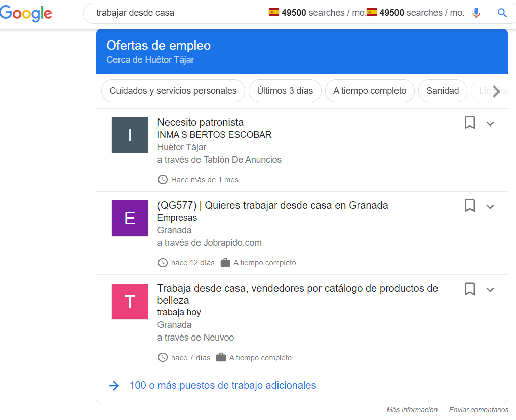
Task: Open the gray I company logo thumbnail
Action: [x=130, y=135]
